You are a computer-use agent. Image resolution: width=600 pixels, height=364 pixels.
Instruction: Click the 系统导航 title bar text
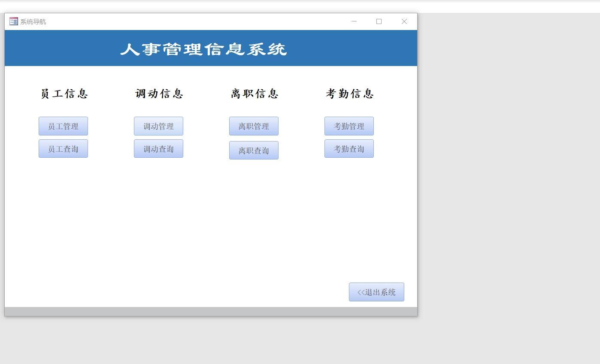33,22
